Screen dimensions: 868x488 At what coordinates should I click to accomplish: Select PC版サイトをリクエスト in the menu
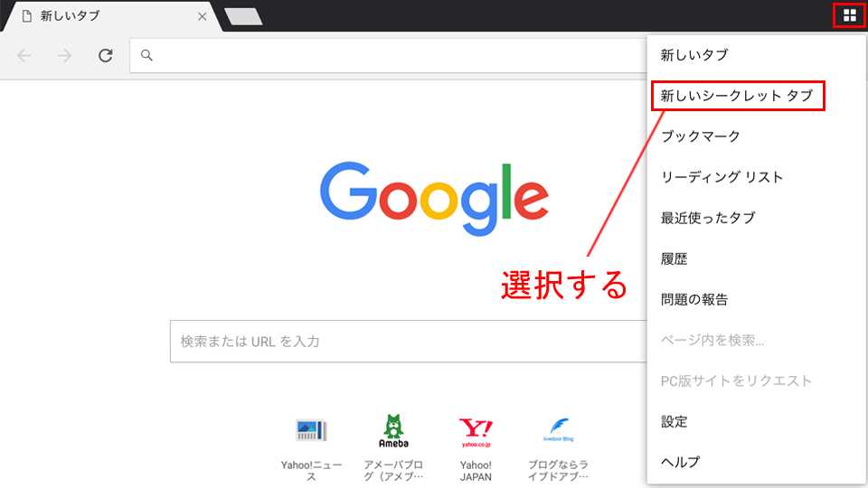tap(736, 380)
